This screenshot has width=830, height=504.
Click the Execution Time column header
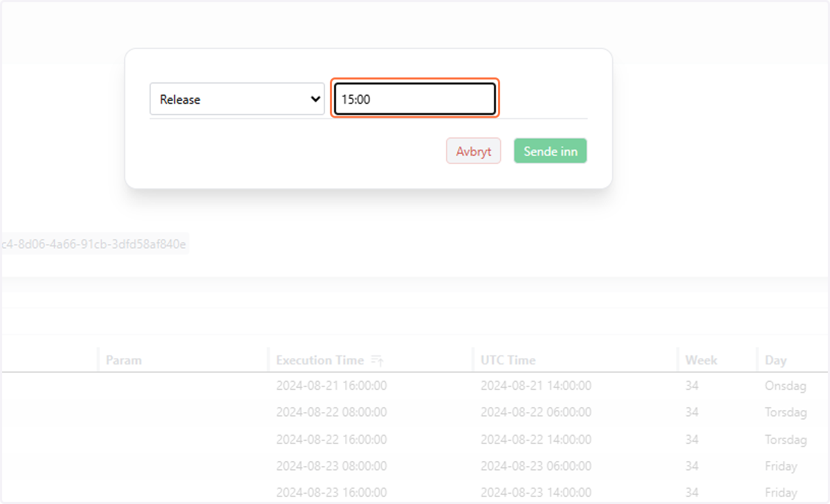(320, 360)
